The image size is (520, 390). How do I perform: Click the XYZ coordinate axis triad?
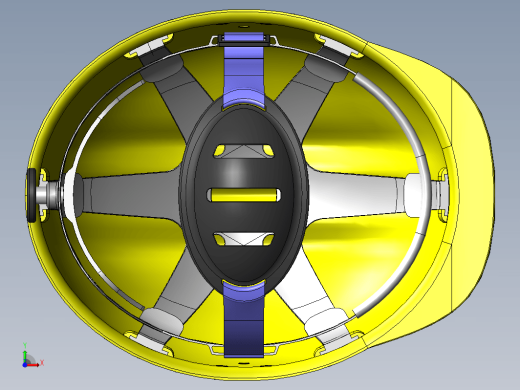point(33,355)
